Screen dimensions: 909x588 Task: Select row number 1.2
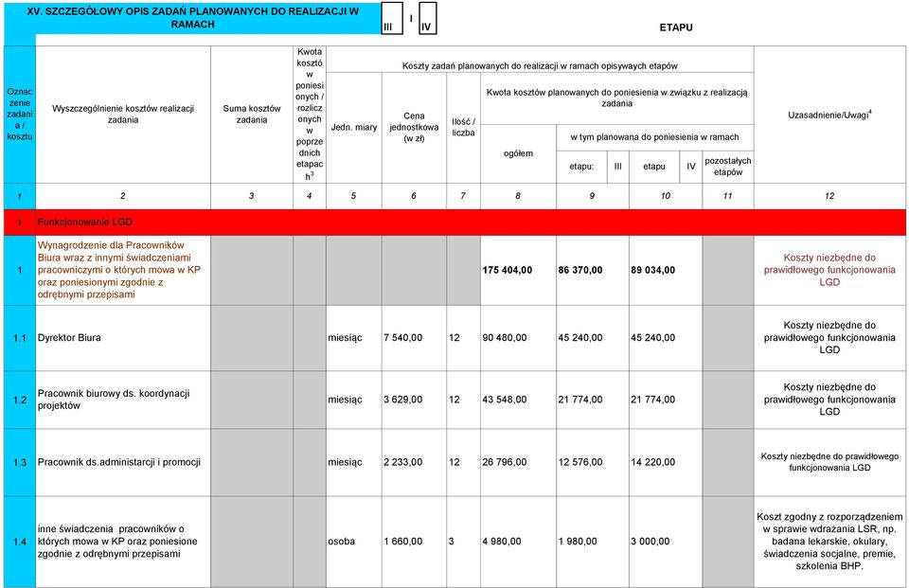pyautogui.click(x=20, y=401)
